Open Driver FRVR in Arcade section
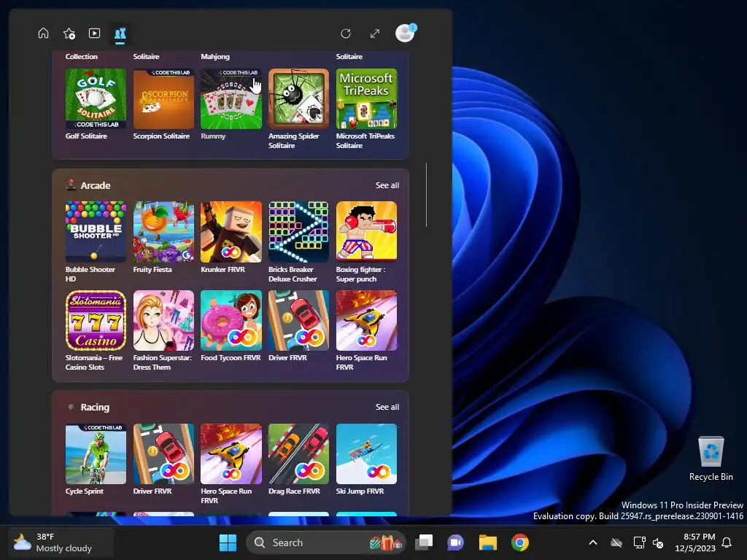This screenshot has height=560, width=747. 298,321
